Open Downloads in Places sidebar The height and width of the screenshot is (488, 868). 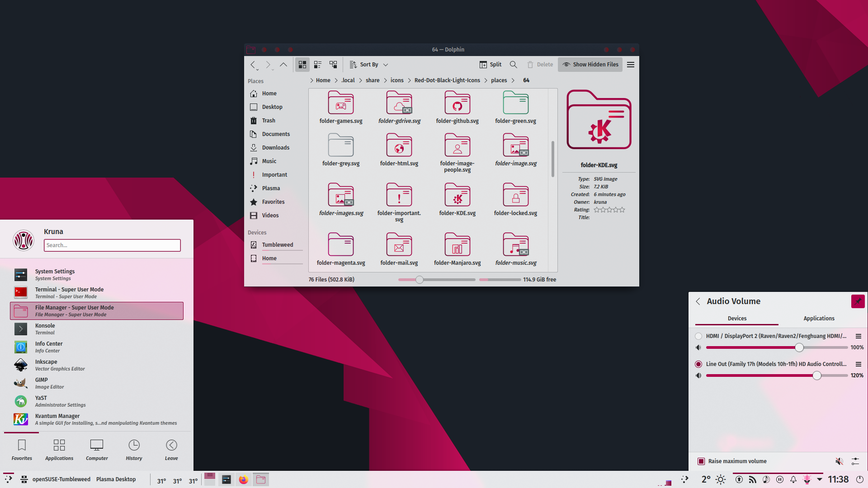pyautogui.click(x=275, y=148)
